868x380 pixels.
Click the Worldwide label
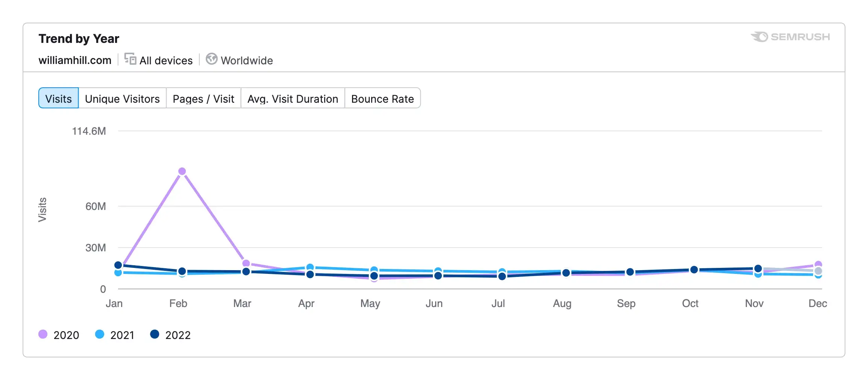tap(247, 61)
